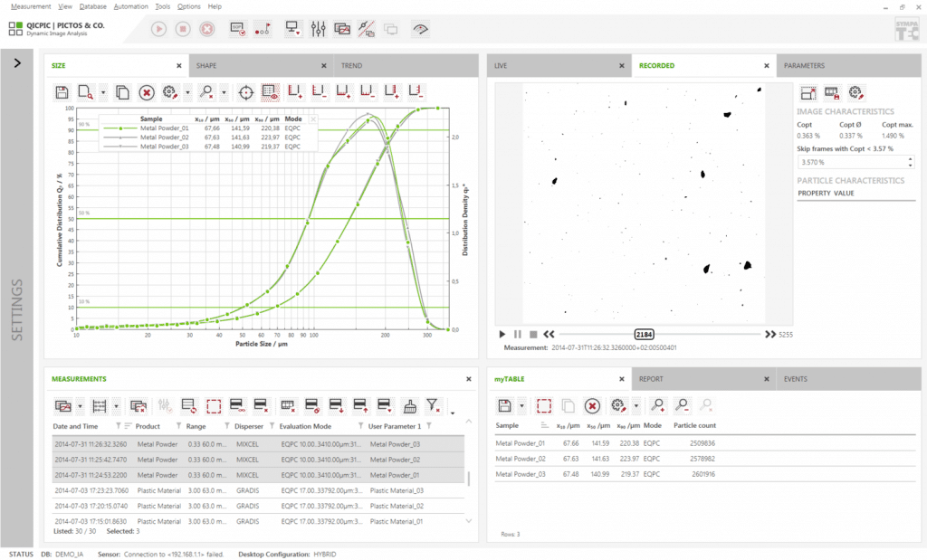Screen dimensions: 927x560
Task: Expand the collapsed SETTINGS sidebar arrow
Action: (16, 64)
